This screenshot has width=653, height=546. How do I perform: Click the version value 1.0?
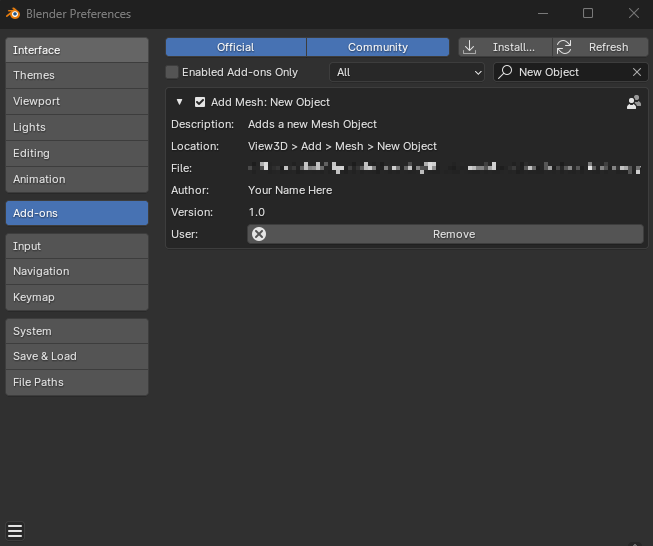coord(257,212)
